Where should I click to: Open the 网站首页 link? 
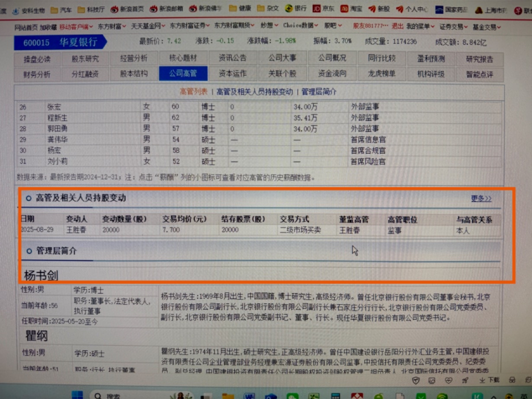point(26,27)
